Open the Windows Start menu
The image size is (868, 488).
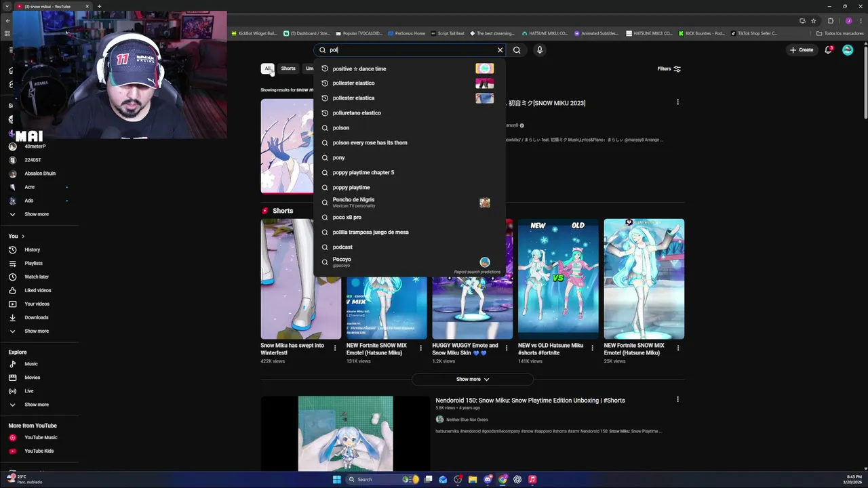point(337,480)
